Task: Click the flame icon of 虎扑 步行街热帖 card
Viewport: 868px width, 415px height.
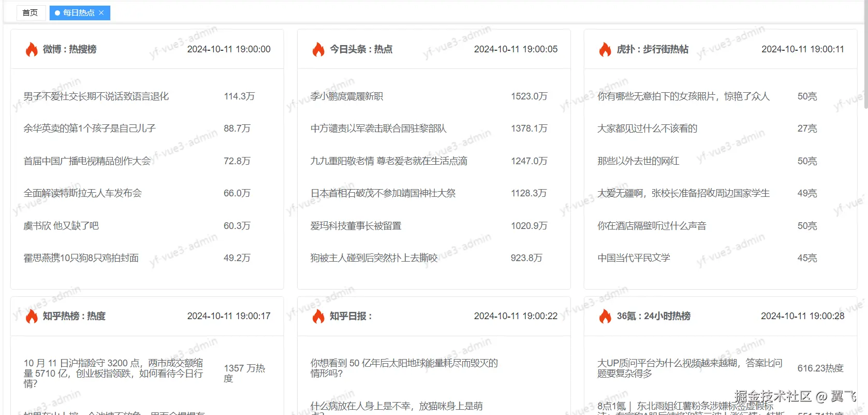Action: coord(605,49)
